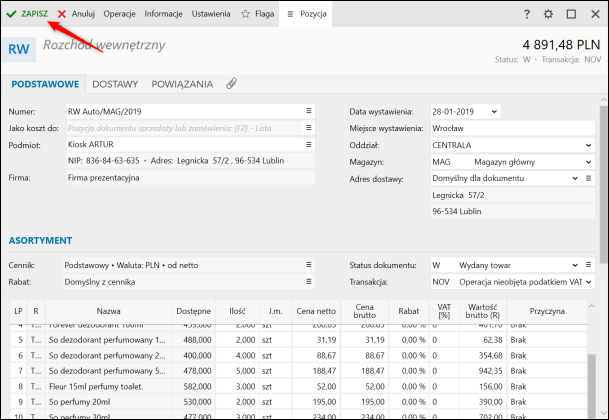Click the ZAPISZ save button
The width and height of the screenshot is (609, 420).
click(27, 14)
